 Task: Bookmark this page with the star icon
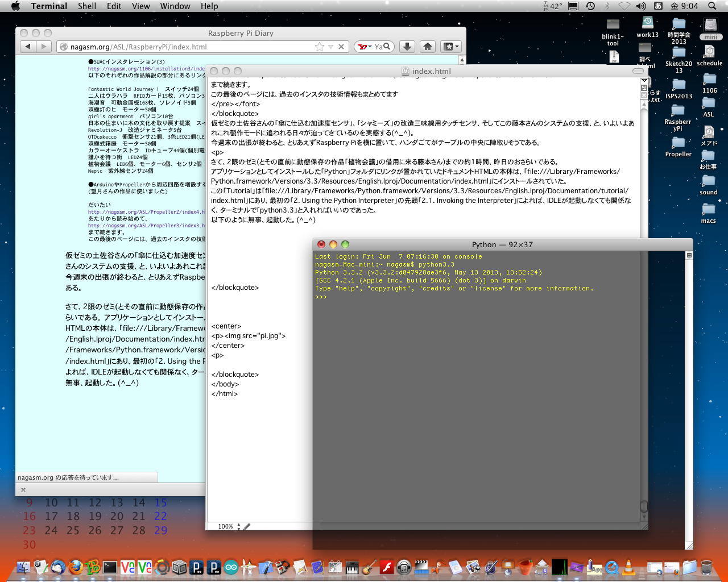coord(320,47)
